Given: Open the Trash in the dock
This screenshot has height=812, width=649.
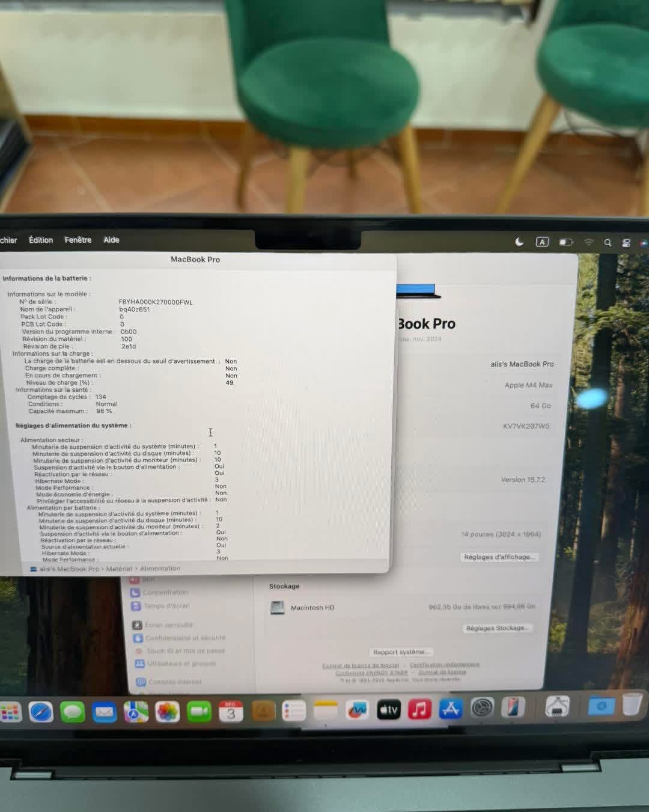Looking at the screenshot, I should [632, 704].
